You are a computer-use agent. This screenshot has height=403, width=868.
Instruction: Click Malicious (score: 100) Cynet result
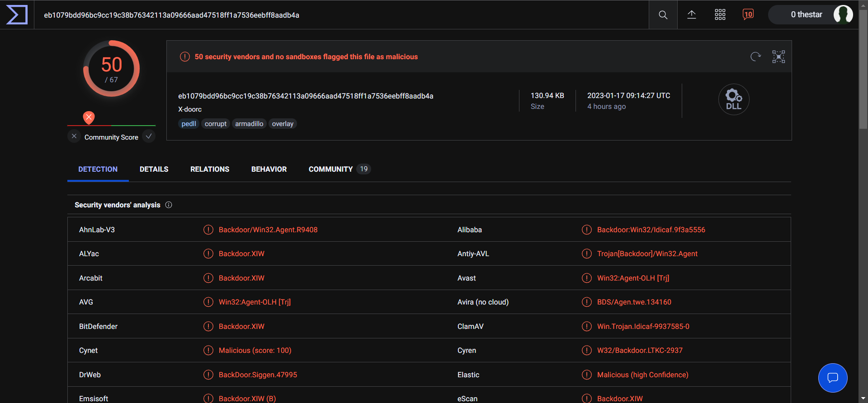[x=255, y=350]
